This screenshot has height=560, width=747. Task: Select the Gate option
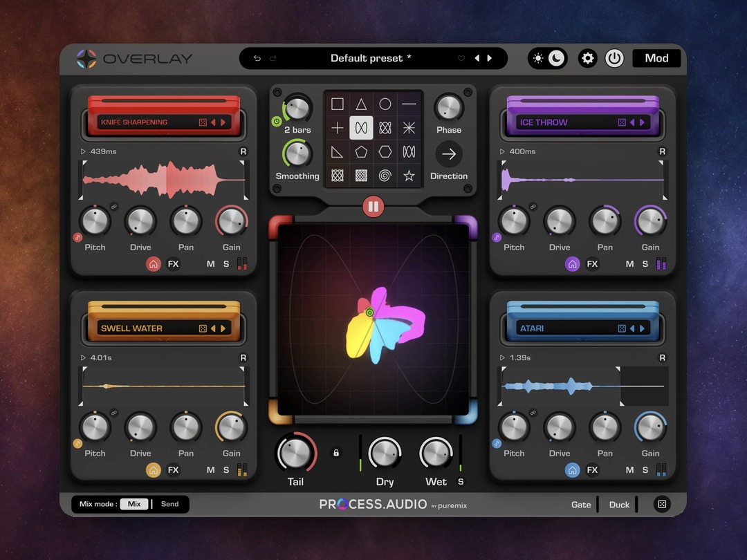click(581, 504)
